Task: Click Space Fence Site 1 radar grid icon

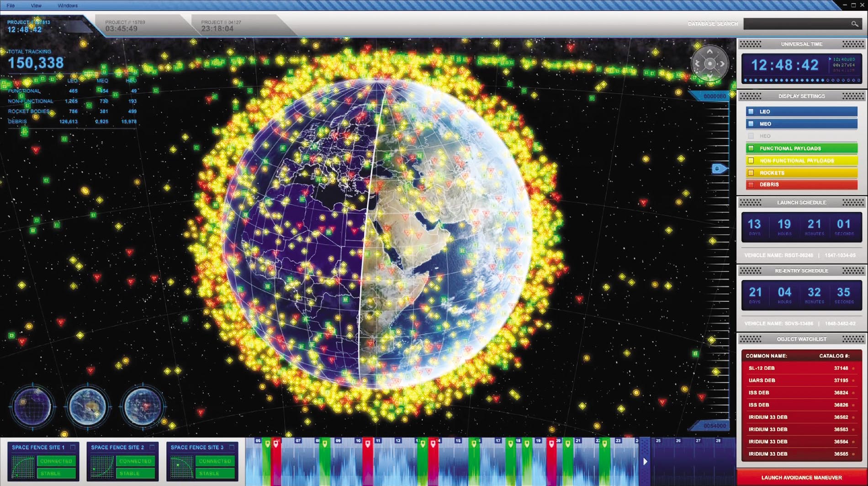Action: [22, 467]
